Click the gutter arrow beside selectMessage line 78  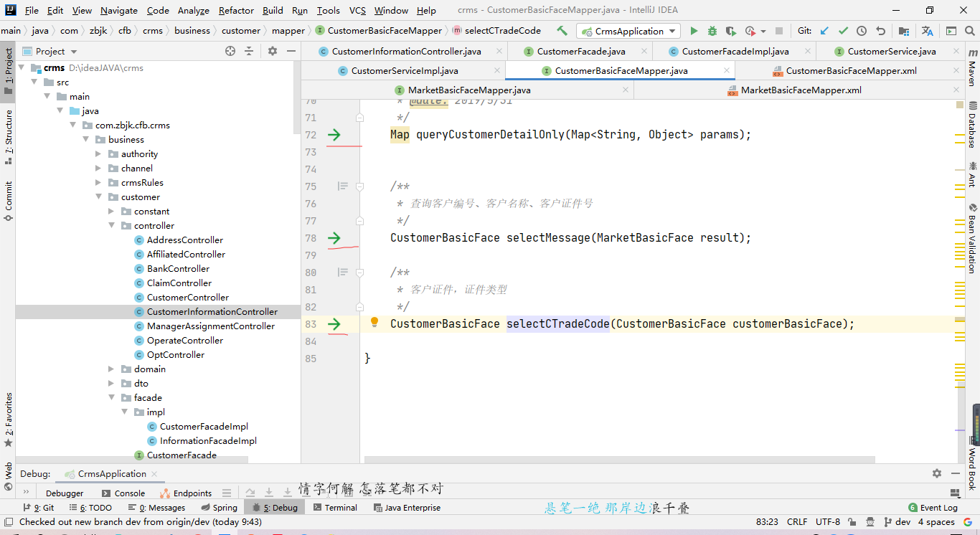pos(334,238)
